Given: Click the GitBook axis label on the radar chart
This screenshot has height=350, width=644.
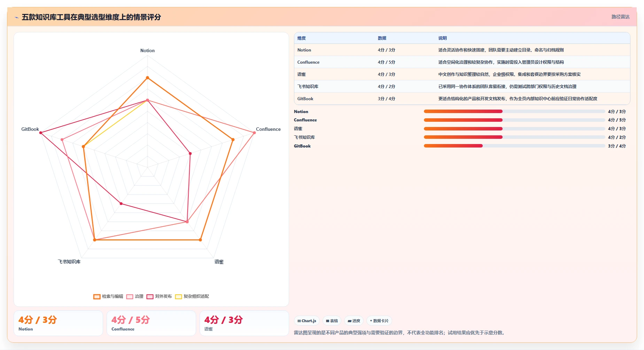Looking at the screenshot, I should pyautogui.click(x=30, y=129).
